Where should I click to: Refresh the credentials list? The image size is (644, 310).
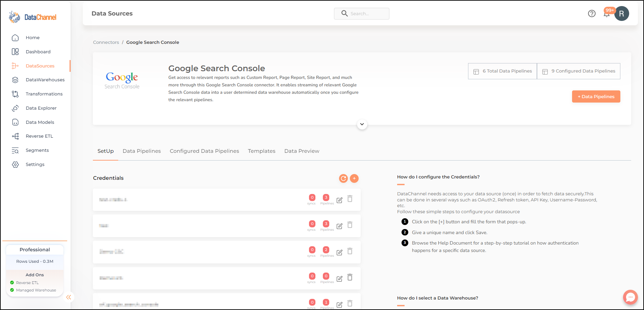coord(343,178)
